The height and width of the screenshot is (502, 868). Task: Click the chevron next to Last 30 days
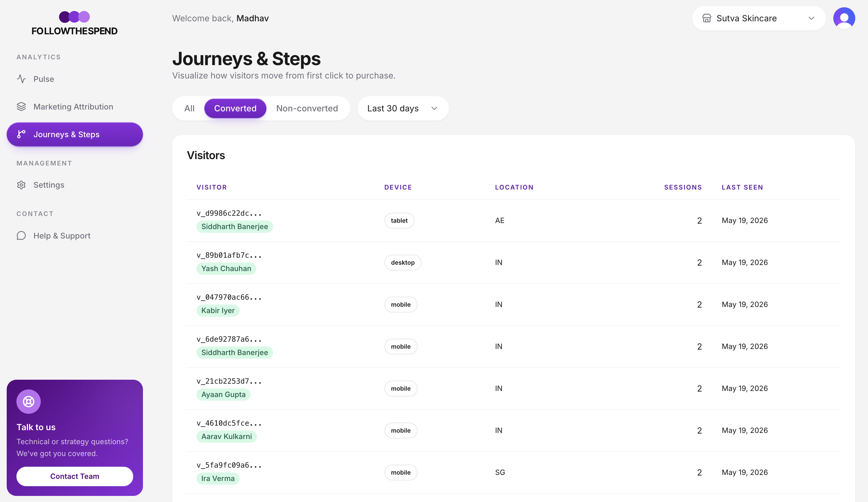[434, 108]
